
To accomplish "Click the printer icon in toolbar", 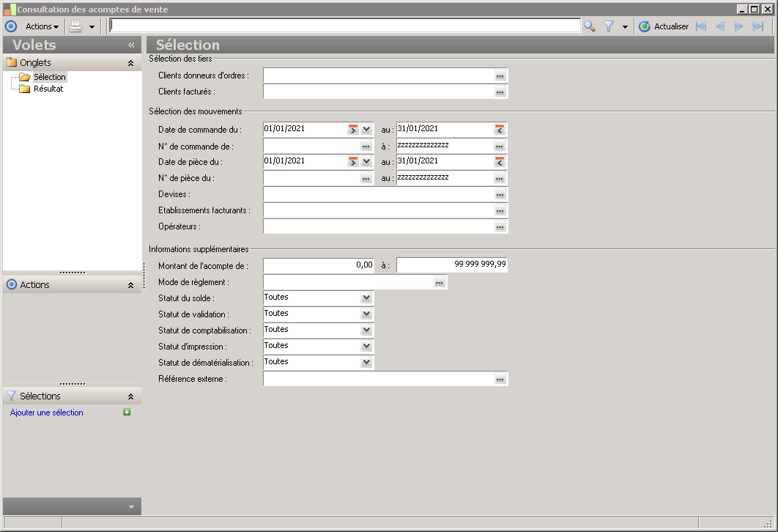I will point(75,26).
